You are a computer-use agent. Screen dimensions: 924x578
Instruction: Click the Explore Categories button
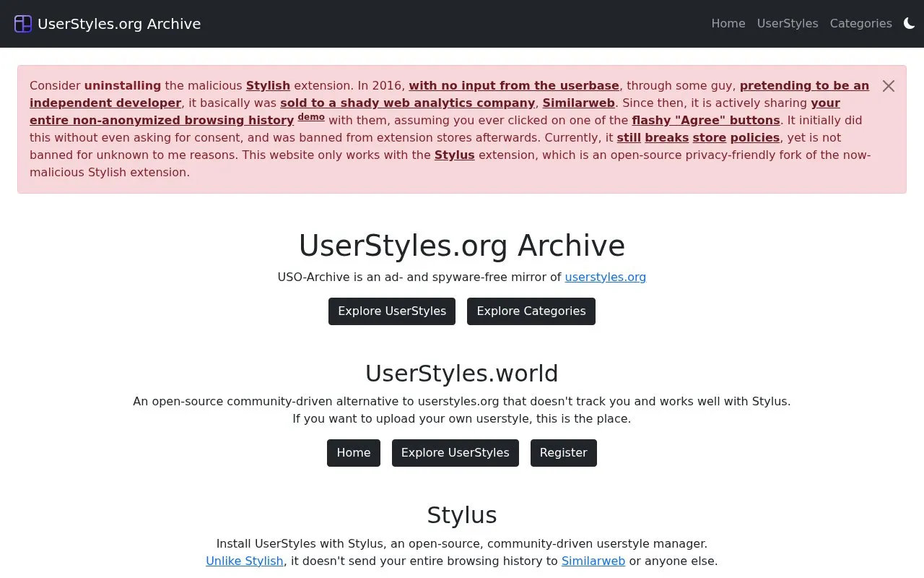[x=531, y=311]
